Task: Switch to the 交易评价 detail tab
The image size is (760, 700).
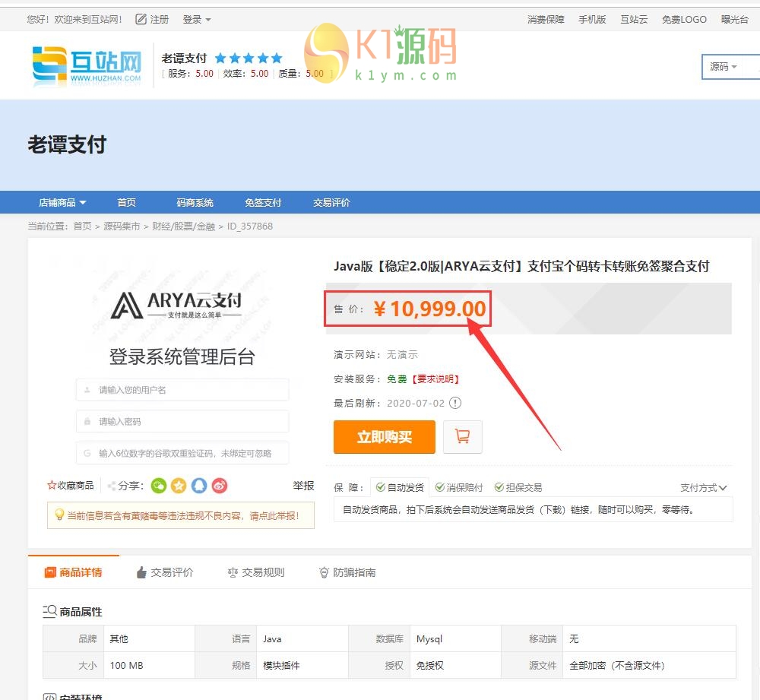Action: click(x=165, y=572)
